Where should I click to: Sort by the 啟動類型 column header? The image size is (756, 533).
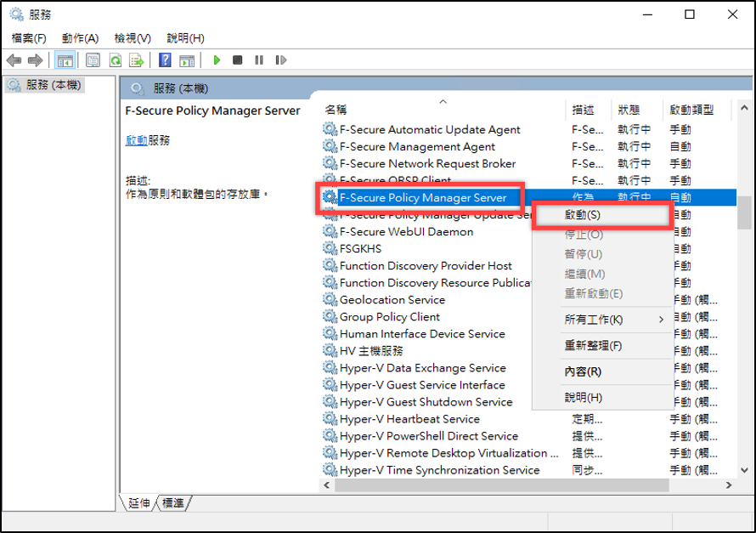click(697, 110)
